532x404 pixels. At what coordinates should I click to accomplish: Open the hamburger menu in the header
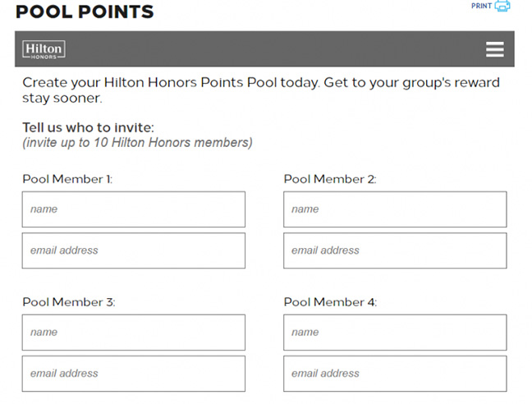tap(494, 49)
